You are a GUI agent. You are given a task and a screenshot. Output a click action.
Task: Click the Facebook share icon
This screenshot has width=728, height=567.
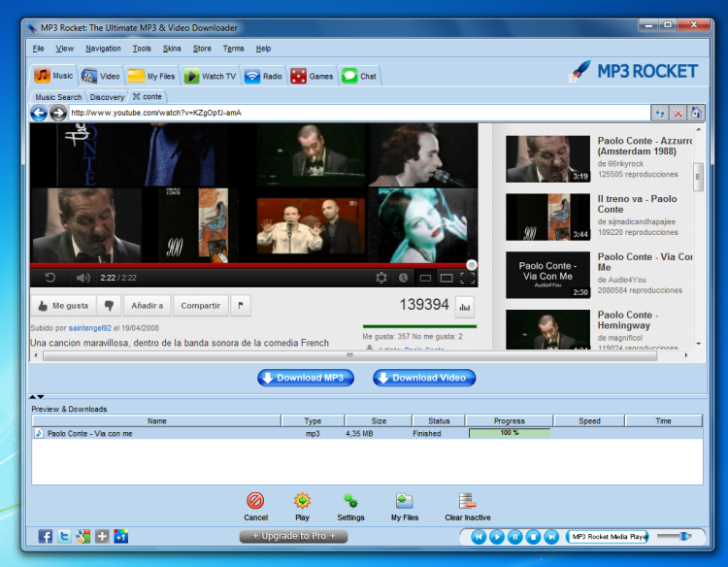point(46,536)
